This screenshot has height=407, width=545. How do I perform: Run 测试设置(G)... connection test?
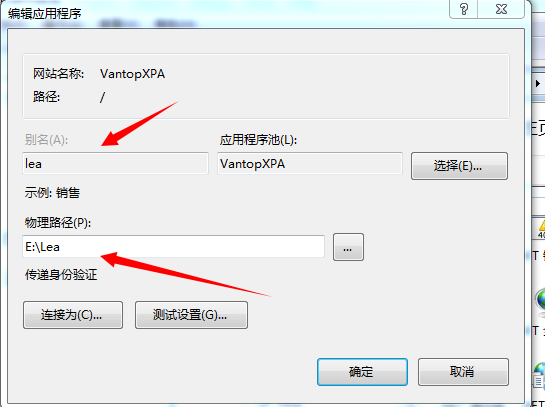pyautogui.click(x=191, y=315)
